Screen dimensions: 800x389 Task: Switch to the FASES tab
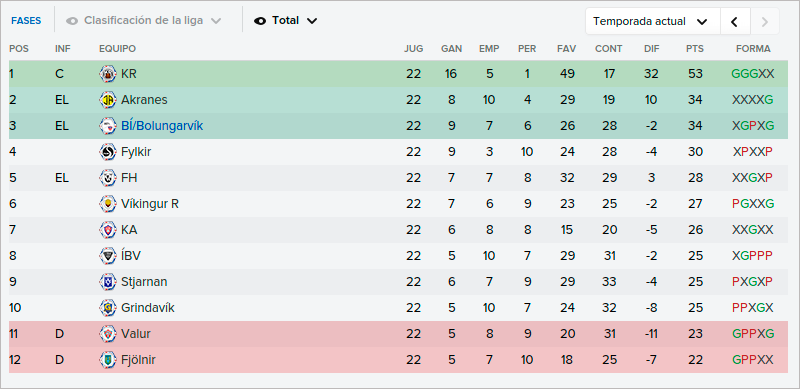point(26,21)
